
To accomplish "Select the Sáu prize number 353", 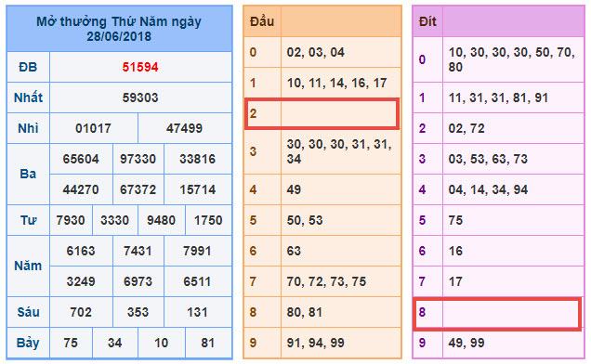I will (138, 312).
